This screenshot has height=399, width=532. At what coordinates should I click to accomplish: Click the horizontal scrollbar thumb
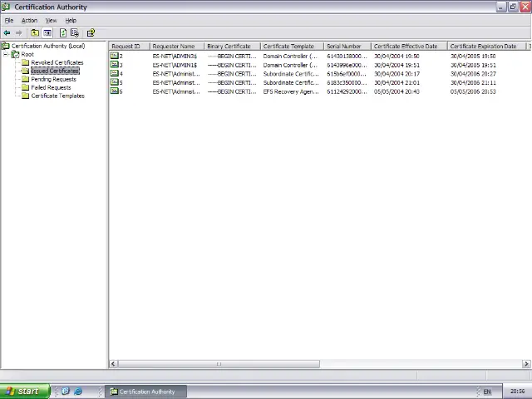coord(219,364)
